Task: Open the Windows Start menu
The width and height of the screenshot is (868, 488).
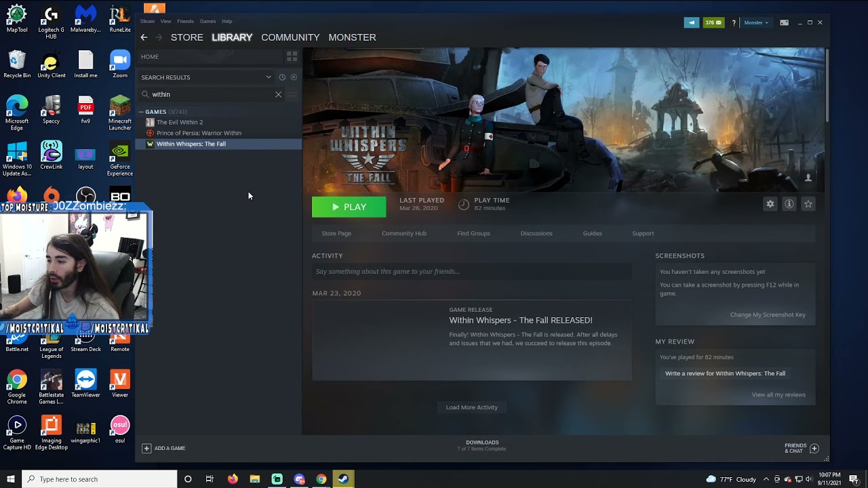Action: click(x=11, y=479)
